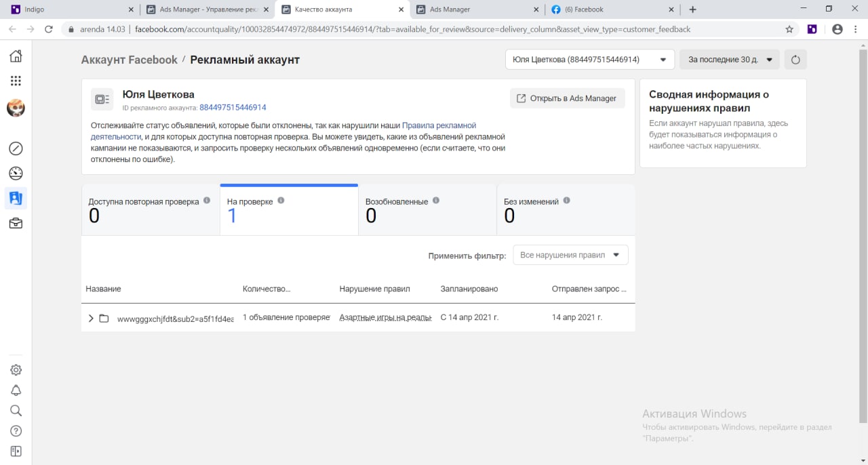
Task: Toggle the sidebar panel collapse icon
Action: [16, 451]
